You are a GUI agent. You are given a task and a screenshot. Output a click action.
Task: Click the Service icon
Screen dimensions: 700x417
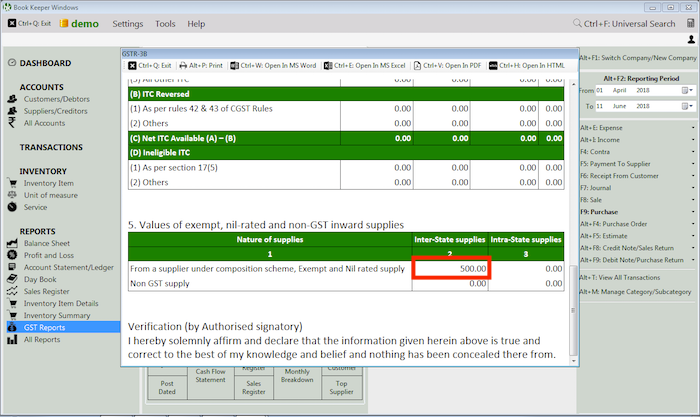tap(12, 207)
